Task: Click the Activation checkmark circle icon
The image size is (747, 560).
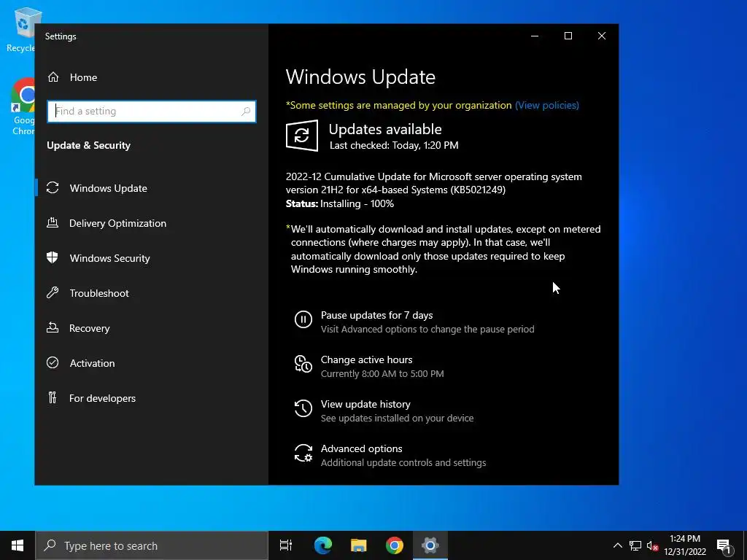Action: coord(53,362)
